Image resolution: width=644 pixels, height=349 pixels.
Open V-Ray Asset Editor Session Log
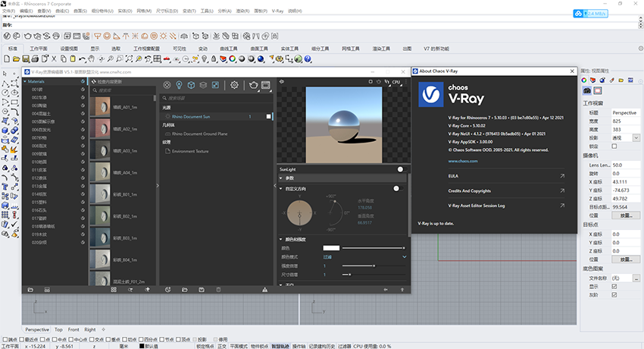tap(506, 206)
